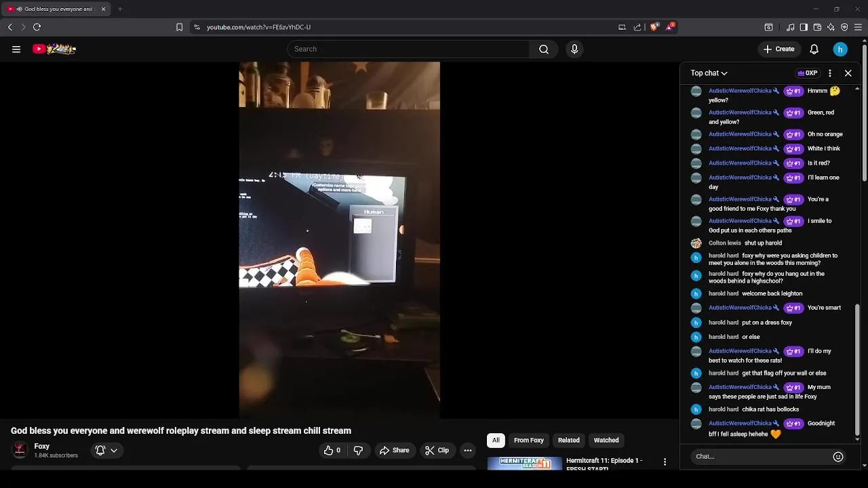Click the search magnifier button
This screenshot has height=488, width=868.
(544, 49)
